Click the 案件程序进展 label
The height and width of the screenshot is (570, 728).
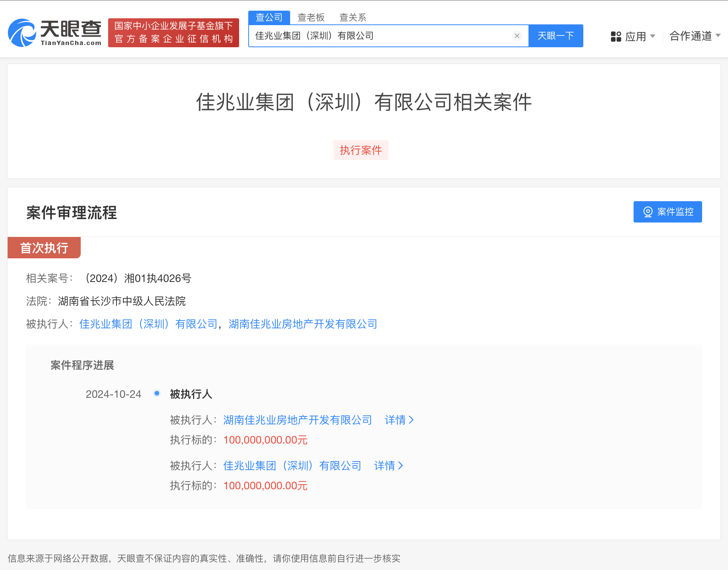[82, 365]
